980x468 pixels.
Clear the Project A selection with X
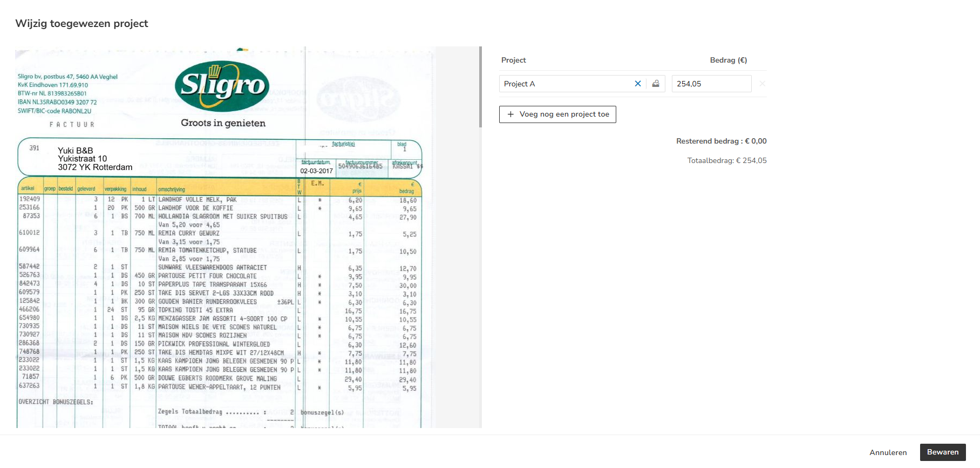coord(638,84)
